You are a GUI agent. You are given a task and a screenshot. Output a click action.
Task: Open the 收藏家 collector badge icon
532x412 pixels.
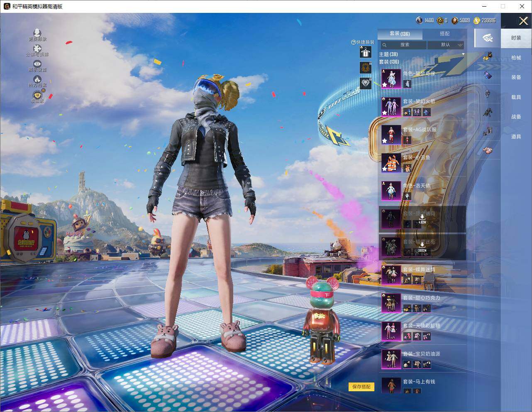(37, 95)
